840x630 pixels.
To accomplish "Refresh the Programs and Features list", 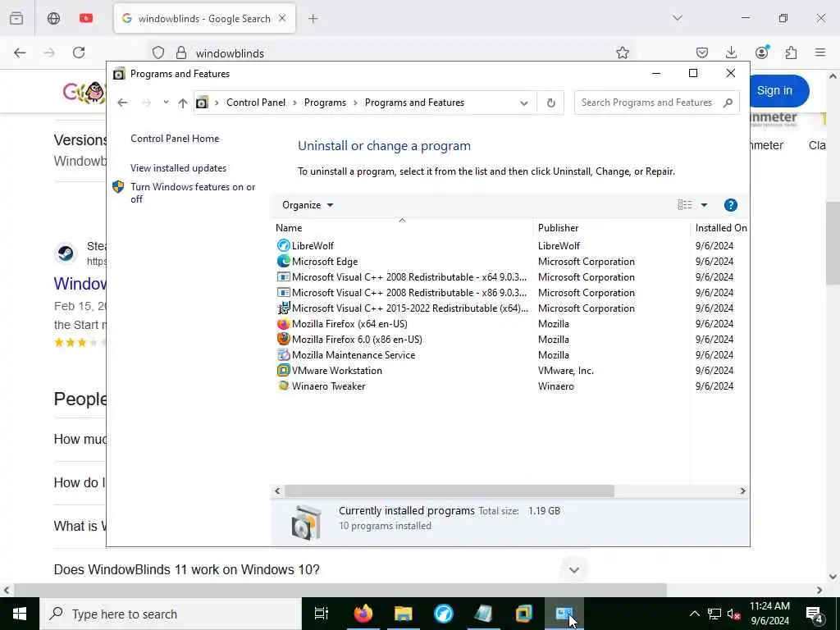I will coord(550,103).
